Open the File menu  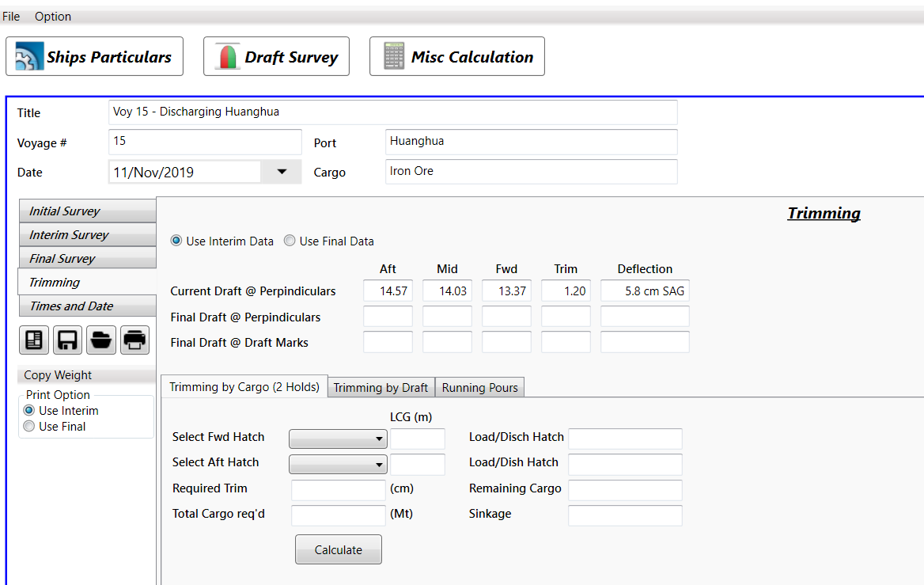tap(11, 17)
